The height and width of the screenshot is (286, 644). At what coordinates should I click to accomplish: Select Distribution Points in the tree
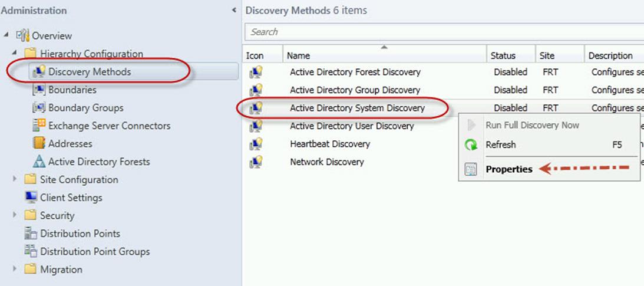[x=80, y=234]
